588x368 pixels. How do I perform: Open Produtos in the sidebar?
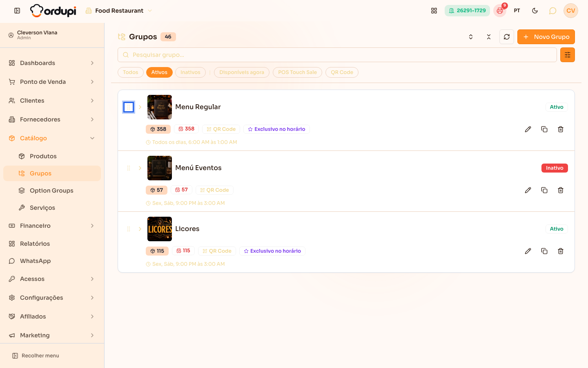click(52, 156)
